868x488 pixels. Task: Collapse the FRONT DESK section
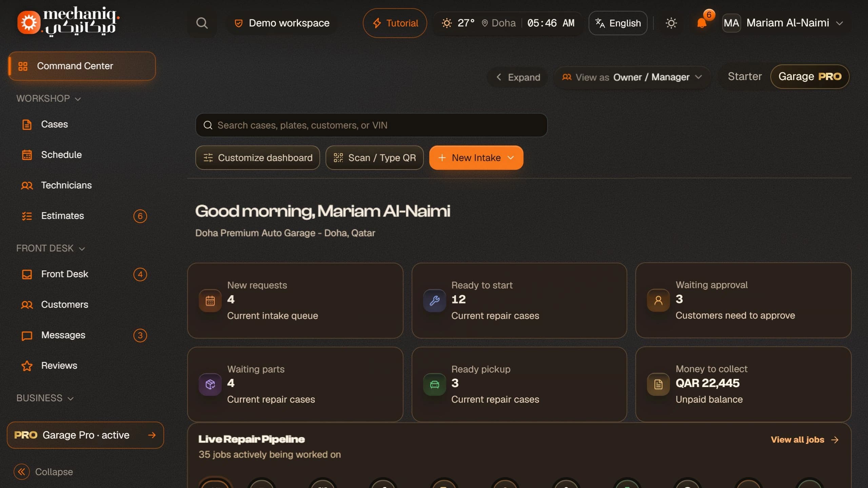51,248
